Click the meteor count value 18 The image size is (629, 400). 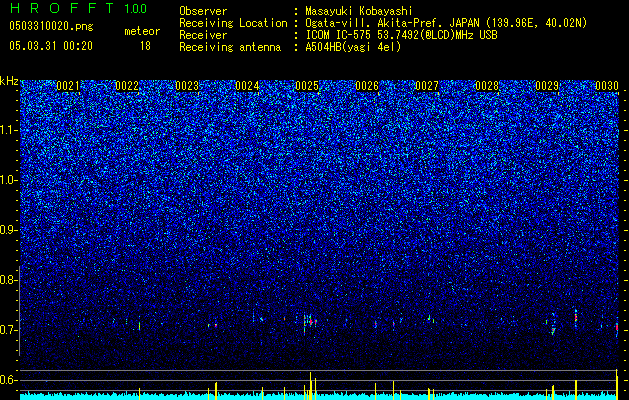pos(145,46)
